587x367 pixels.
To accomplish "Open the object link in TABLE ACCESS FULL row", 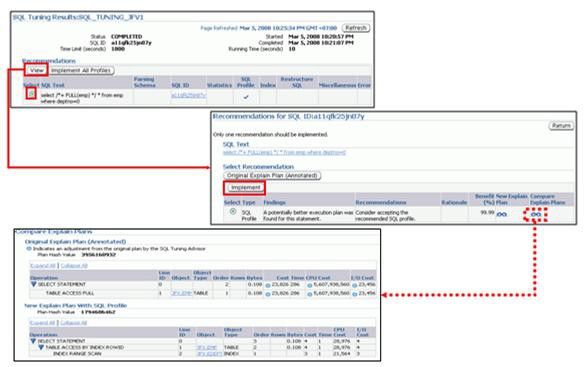I will (182, 293).
